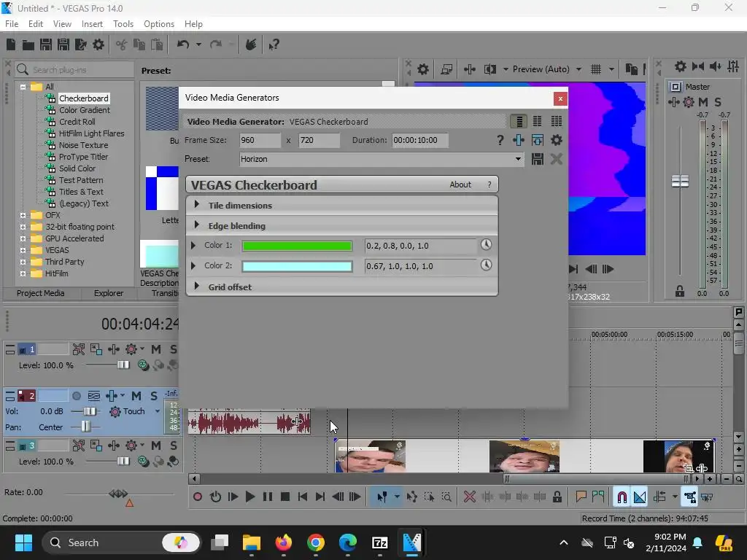Toggle the preview Overlays grid icon
The width and height of the screenshot is (747, 560).
click(595, 69)
